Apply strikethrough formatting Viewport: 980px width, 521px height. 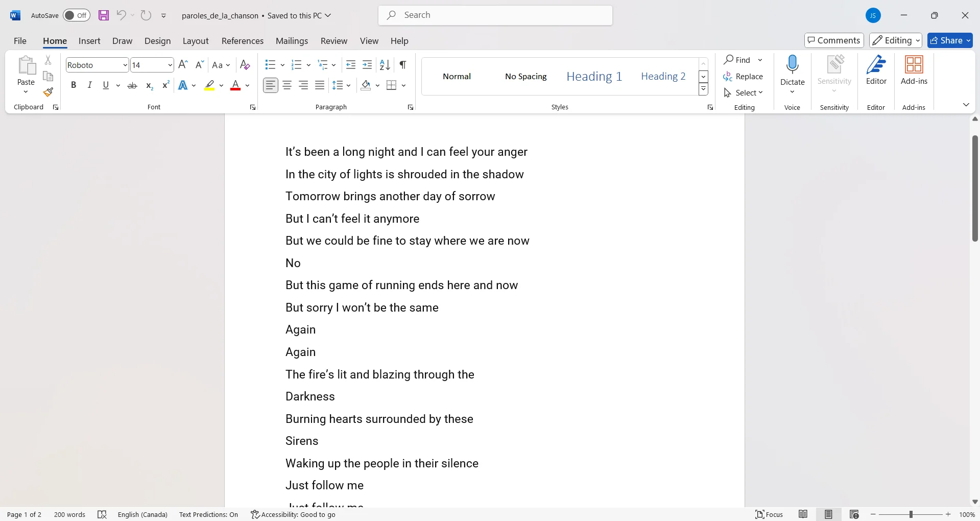click(x=132, y=85)
